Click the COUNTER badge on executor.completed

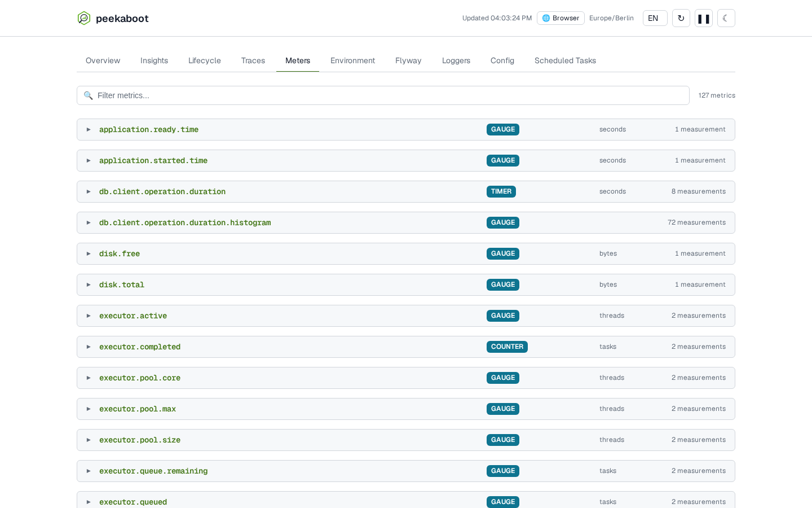(x=507, y=347)
